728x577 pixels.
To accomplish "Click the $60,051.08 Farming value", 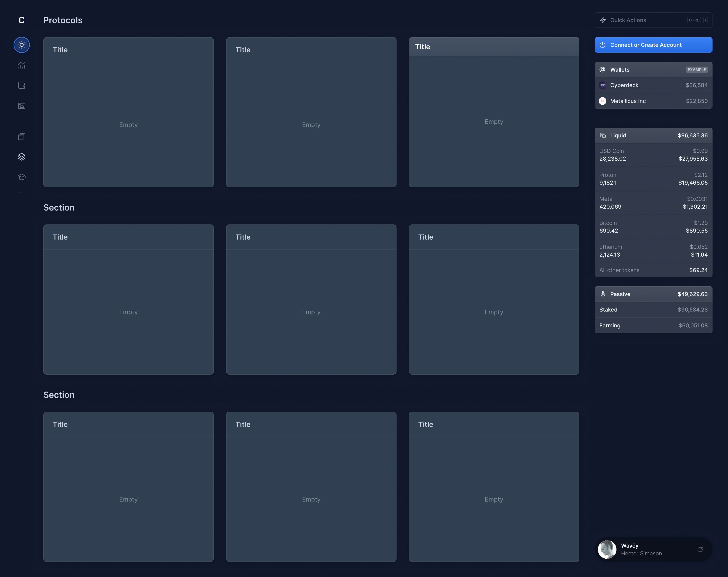I will 693,326.
